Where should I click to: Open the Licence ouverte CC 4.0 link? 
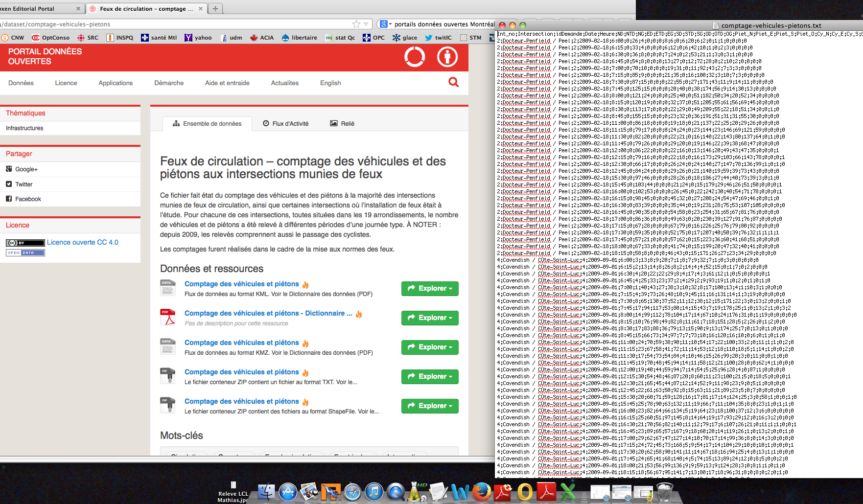(x=83, y=242)
